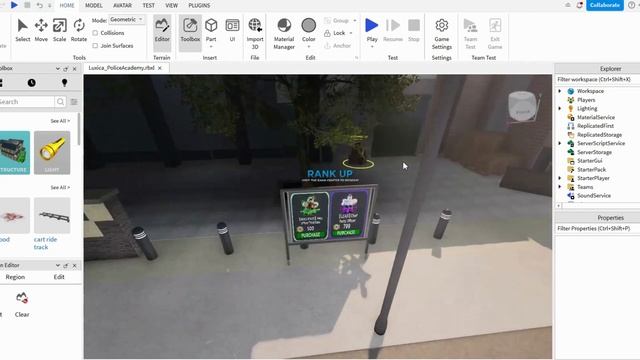Open the VIEW ribbon tab
Viewport: 640px width, 360px height.
pos(171,5)
